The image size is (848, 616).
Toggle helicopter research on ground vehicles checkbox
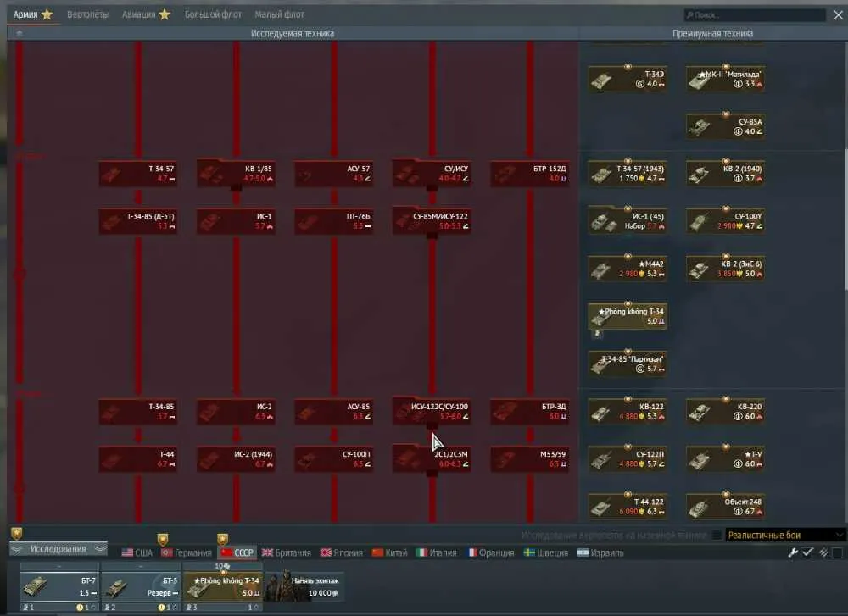pyautogui.click(x=717, y=535)
